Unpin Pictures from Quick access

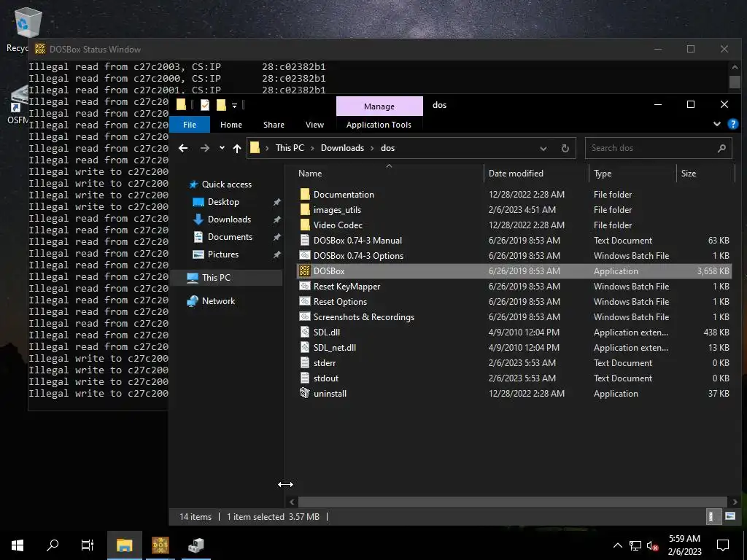coord(276,254)
